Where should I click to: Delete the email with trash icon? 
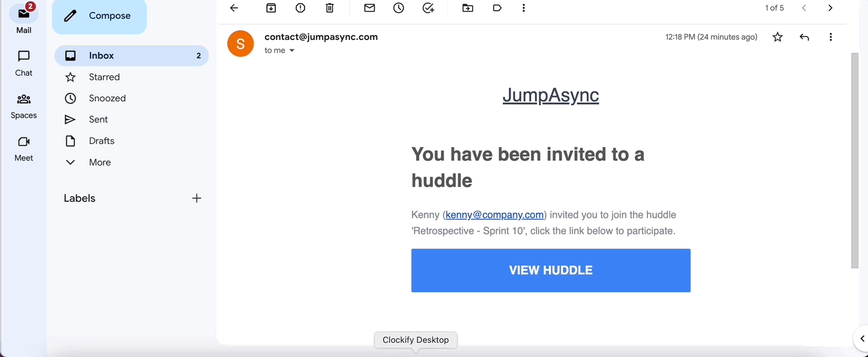(x=329, y=8)
